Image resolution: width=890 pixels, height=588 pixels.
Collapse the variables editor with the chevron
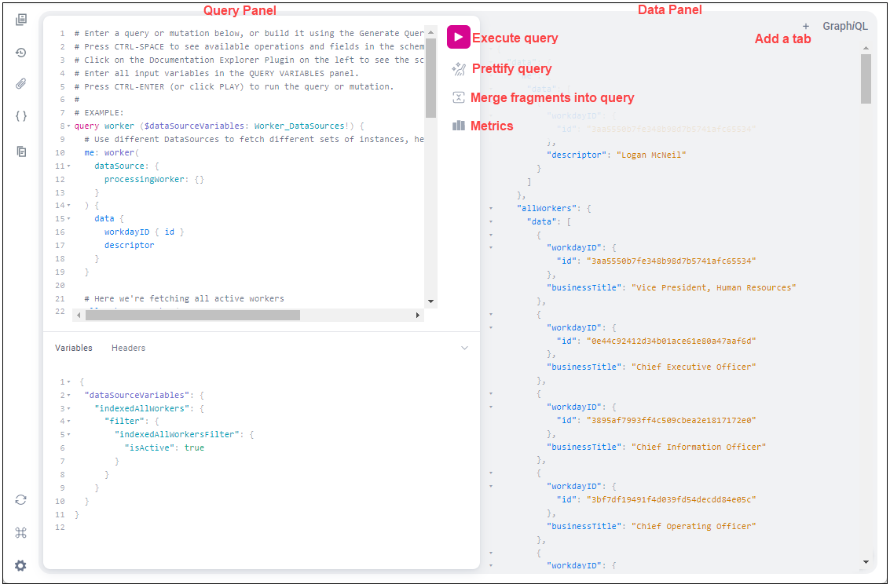click(x=464, y=348)
